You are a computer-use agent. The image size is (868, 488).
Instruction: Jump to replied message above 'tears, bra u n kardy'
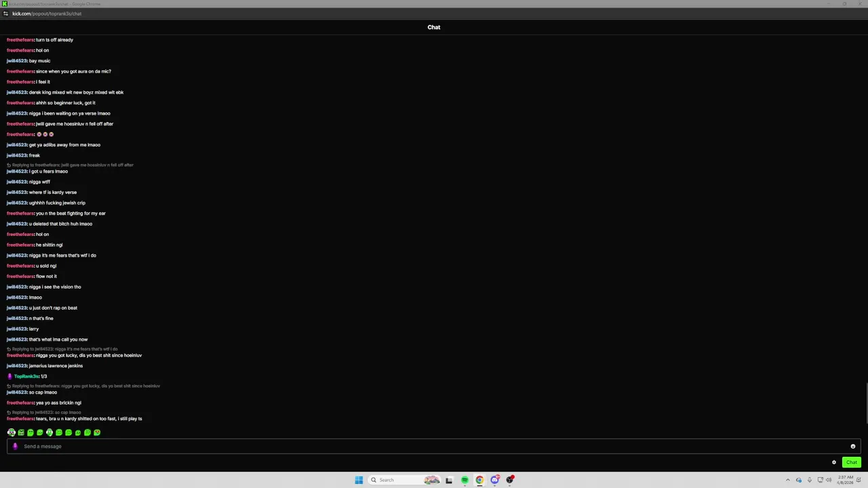[43, 412]
